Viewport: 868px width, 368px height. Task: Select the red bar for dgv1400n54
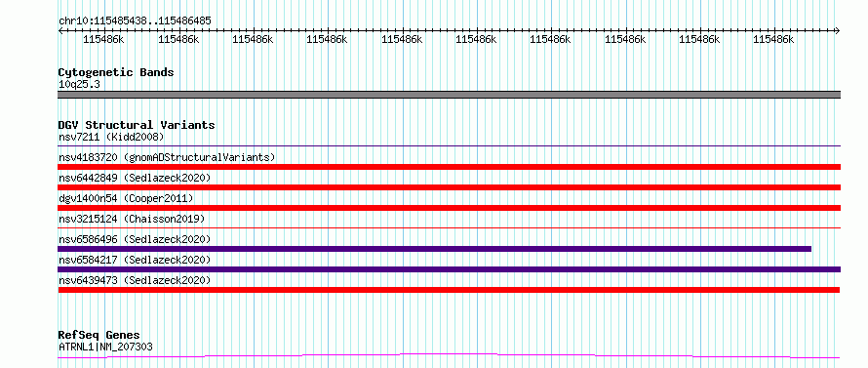[449, 208]
